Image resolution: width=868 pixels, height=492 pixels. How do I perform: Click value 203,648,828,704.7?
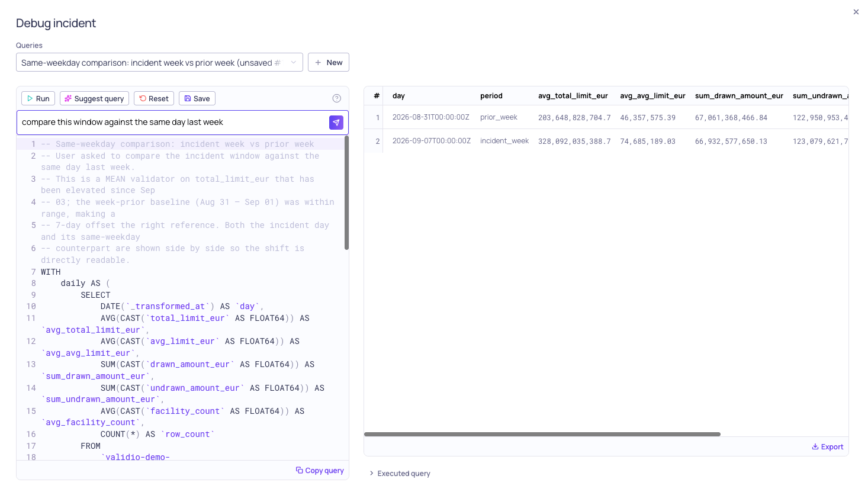coord(574,118)
